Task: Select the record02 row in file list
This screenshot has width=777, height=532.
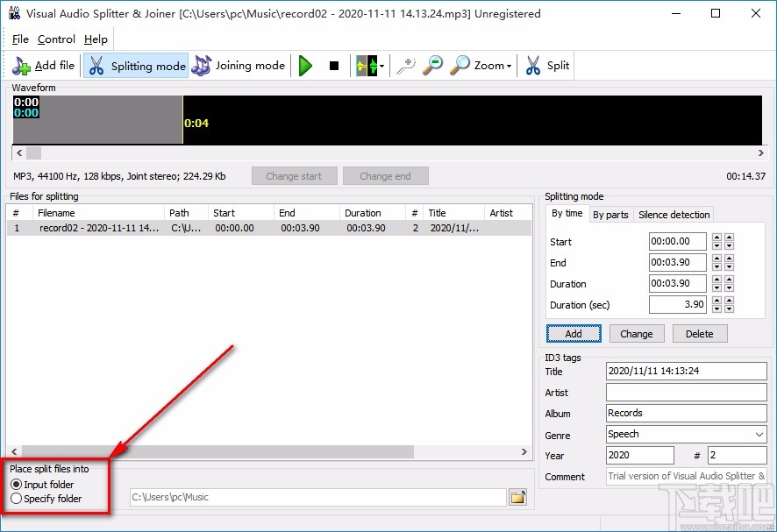Action: point(269,228)
